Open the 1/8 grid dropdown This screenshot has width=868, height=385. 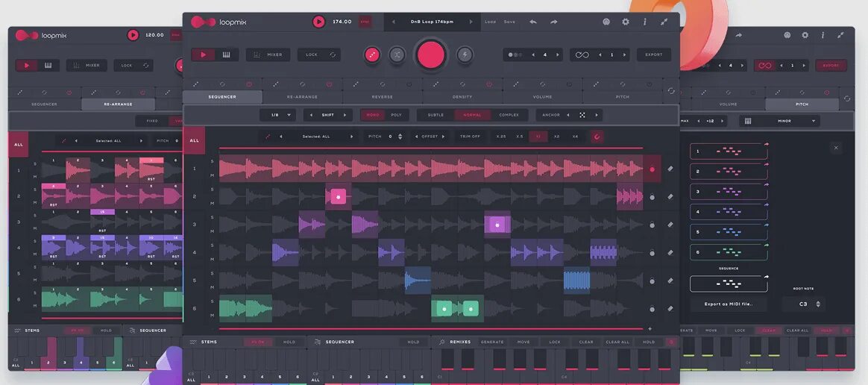(278, 115)
